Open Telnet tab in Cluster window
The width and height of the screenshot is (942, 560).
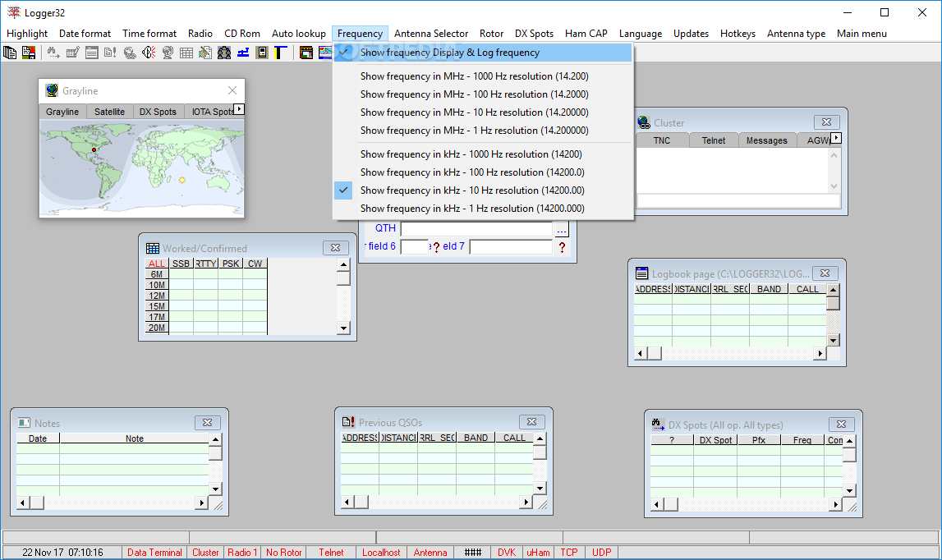click(x=713, y=140)
